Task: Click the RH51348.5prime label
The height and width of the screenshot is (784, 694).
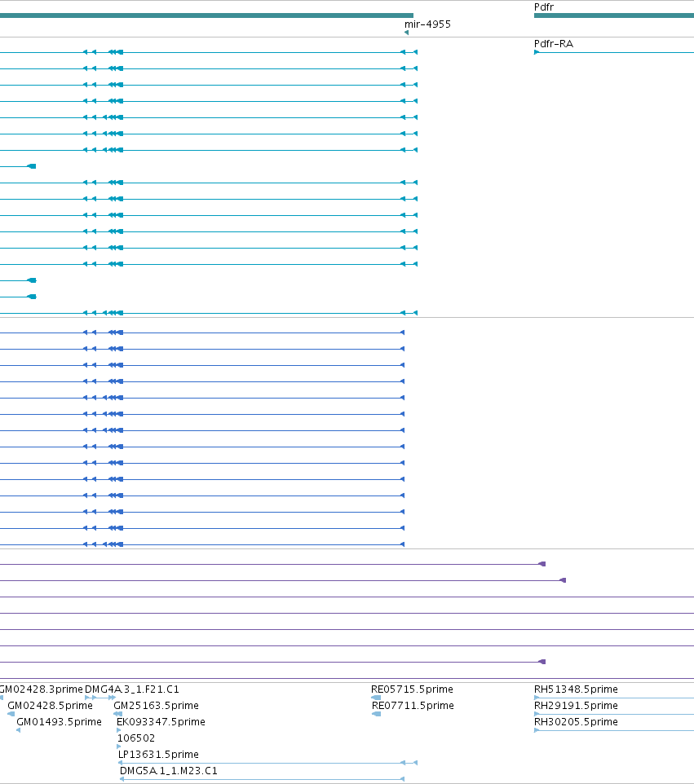Action: tap(576, 689)
